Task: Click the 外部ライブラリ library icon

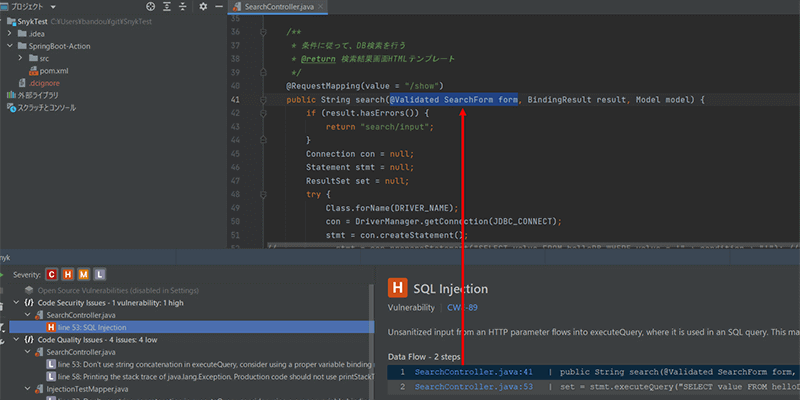Action: click(11, 95)
